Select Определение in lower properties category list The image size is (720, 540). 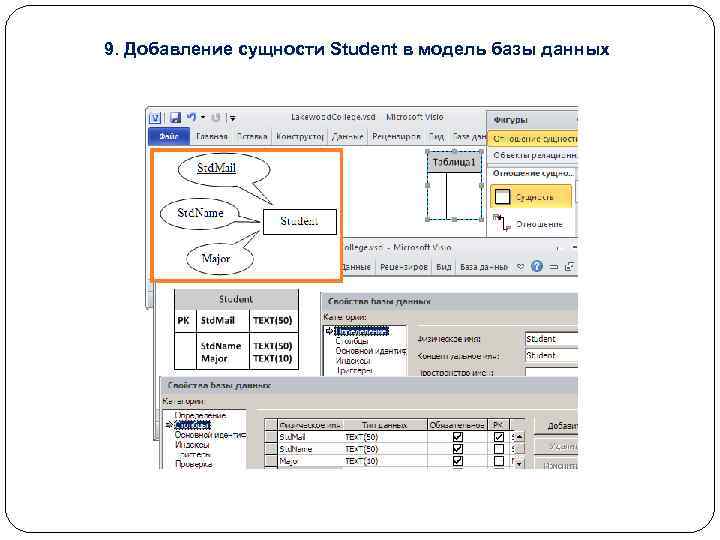pyautogui.click(x=200, y=416)
